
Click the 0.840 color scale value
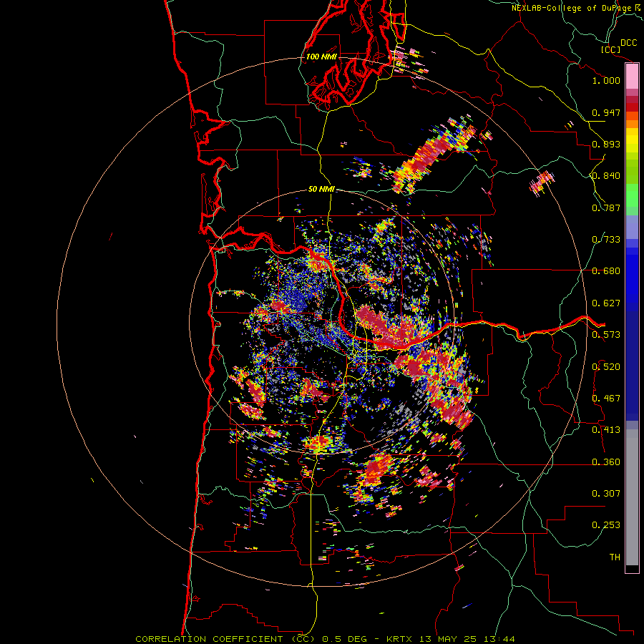(x=606, y=176)
